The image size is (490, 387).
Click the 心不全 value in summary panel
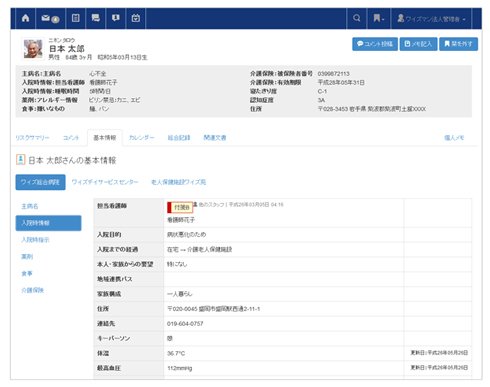coord(97,74)
